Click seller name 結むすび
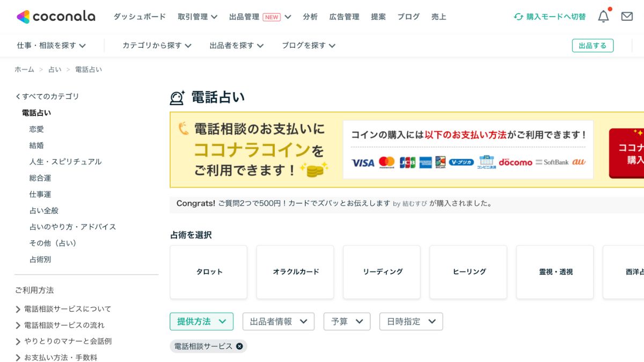 tap(415, 204)
